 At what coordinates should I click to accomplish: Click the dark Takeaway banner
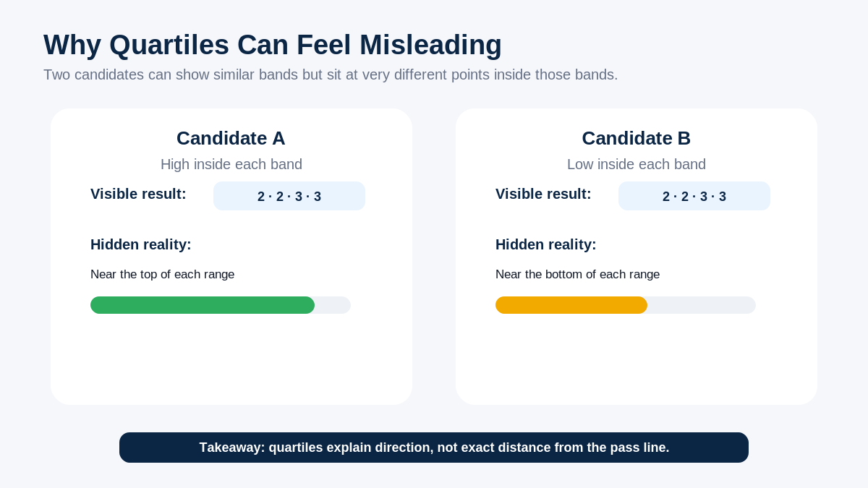(434, 448)
